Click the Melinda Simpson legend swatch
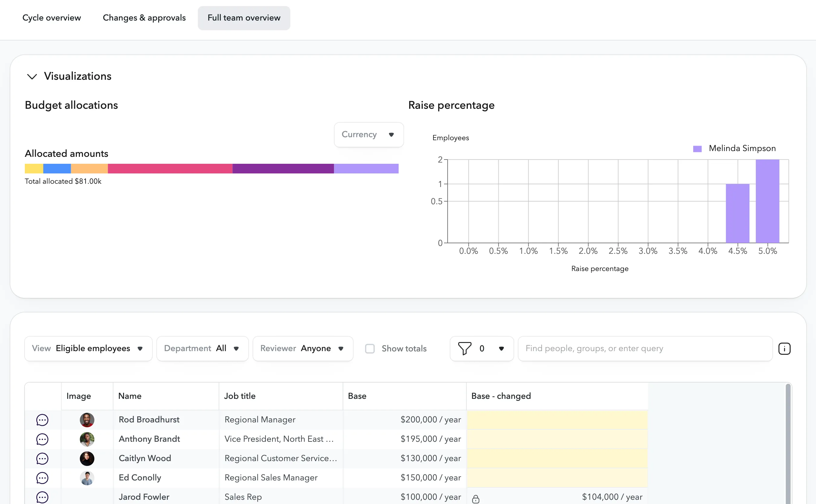This screenshot has height=504, width=816. (697, 149)
